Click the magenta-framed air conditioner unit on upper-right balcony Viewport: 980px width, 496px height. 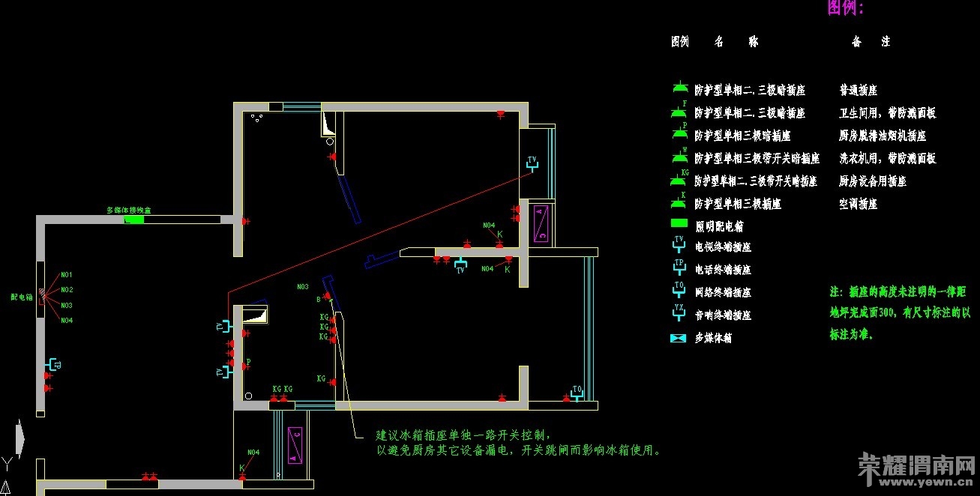(541, 224)
